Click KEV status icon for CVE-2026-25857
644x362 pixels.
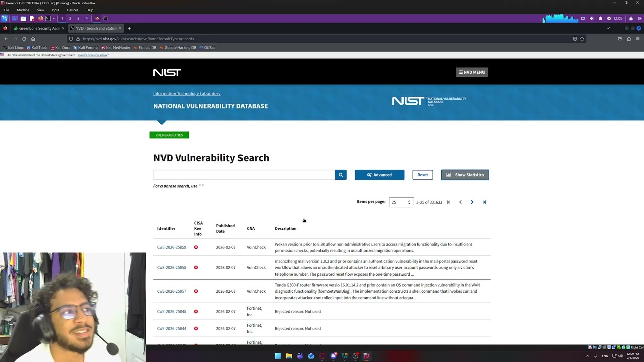[196, 291]
